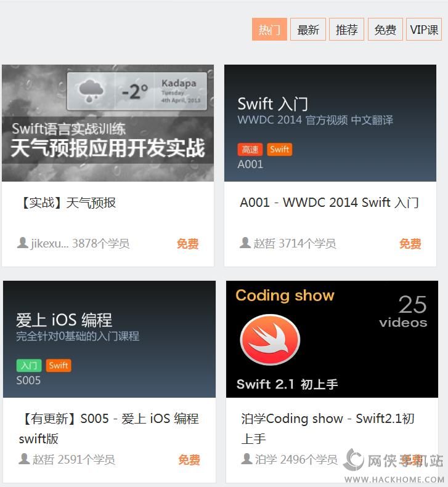
Task: Click the Swift tag on 爱上 iOS 编程
Action: tap(59, 365)
